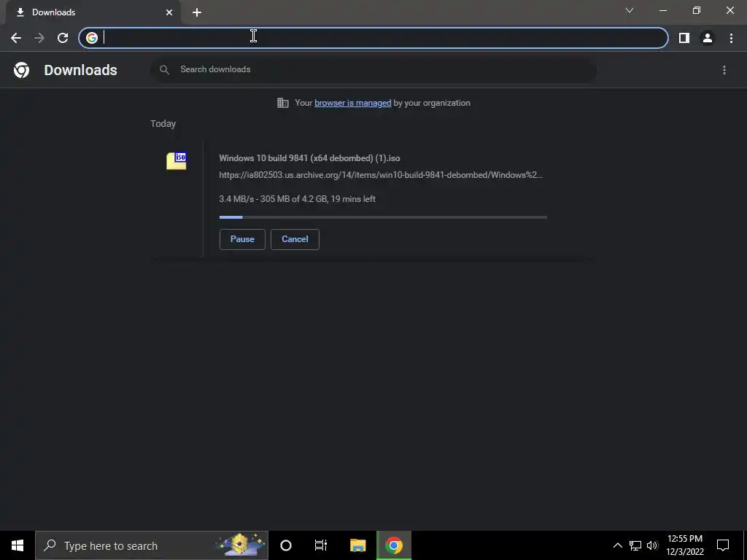747x560 pixels.
Task: Open the tab search chevron
Action: click(630, 10)
